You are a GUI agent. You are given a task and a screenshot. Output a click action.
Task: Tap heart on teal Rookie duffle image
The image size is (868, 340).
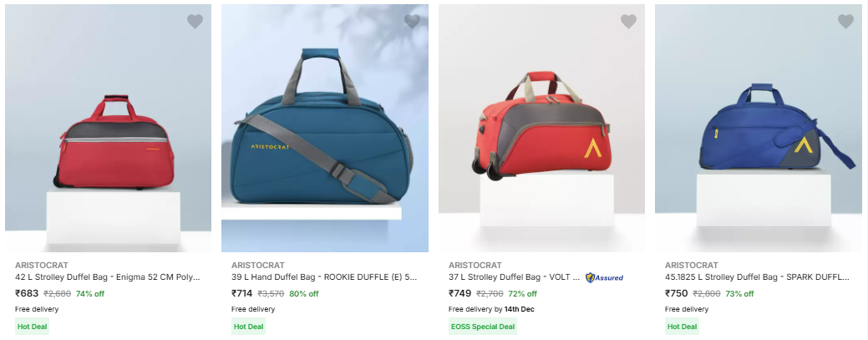412,22
